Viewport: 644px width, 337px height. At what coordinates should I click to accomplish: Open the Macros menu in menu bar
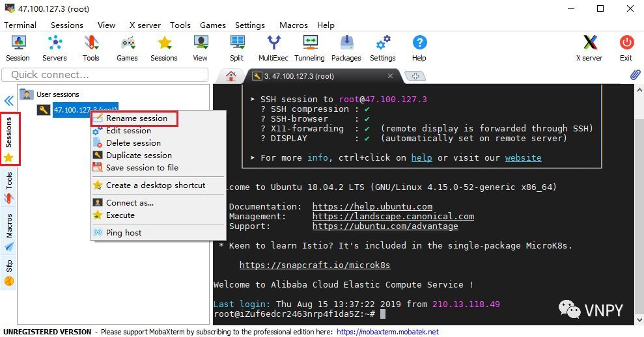(x=294, y=25)
